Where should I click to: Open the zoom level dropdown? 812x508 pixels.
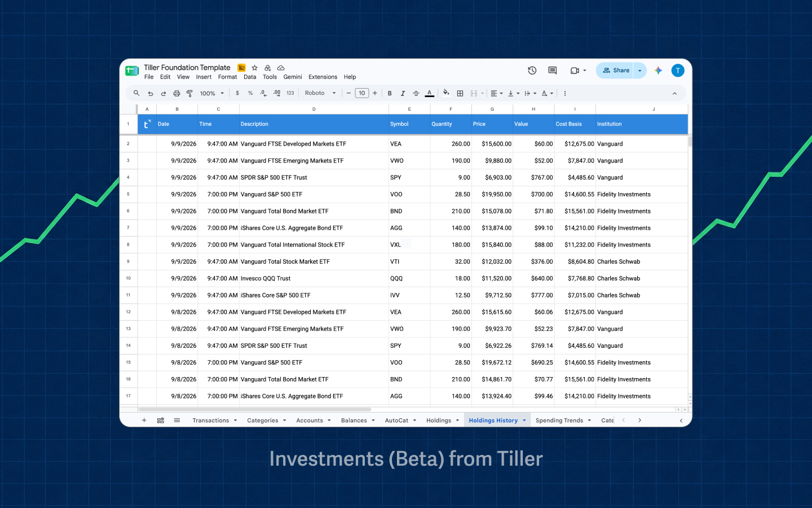pyautogui.click(x=212, y=93)
